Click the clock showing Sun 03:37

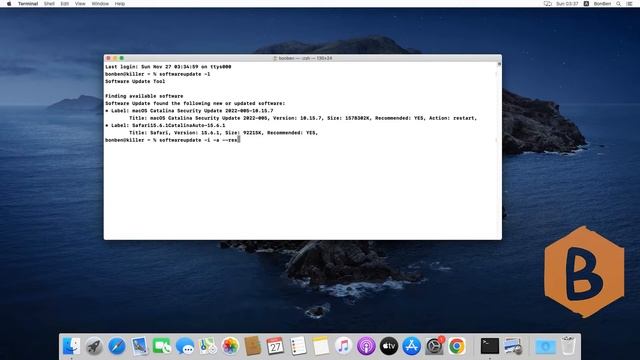(x=567, y=4)
